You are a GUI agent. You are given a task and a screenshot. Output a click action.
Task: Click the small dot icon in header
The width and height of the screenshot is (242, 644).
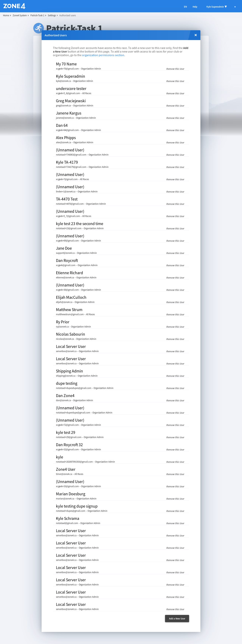(235, 7)
